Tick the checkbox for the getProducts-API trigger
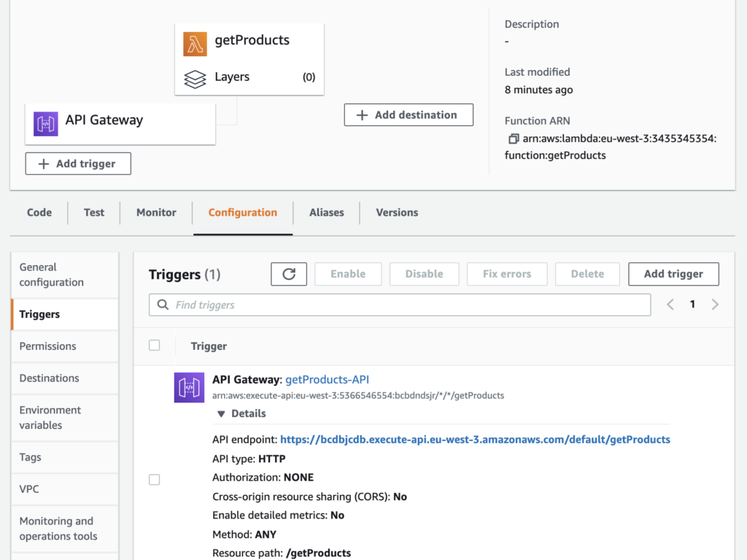The image size is (747, 560). (x=155, y=480)
